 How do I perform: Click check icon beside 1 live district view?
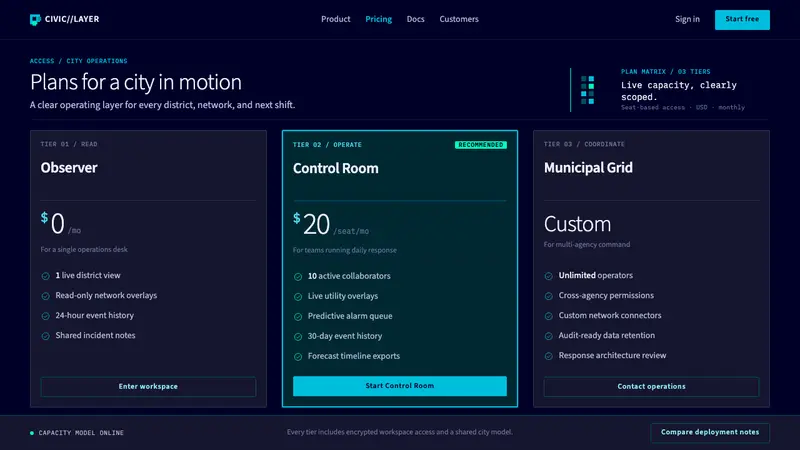45,276
